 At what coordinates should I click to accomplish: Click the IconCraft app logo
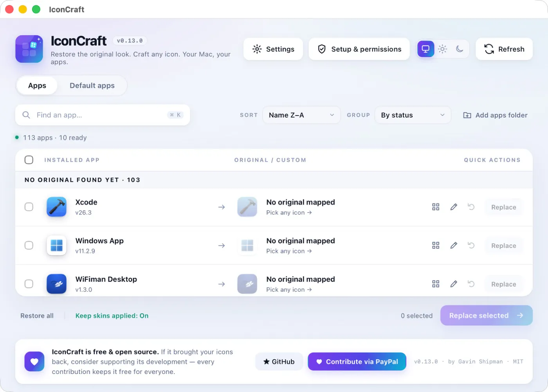29,49
